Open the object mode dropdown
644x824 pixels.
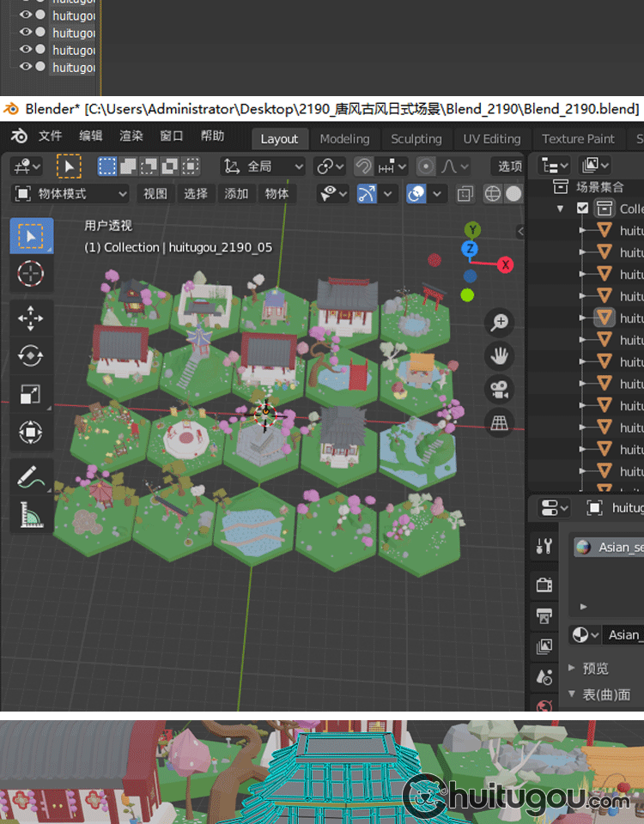click(x=71, y=194)
